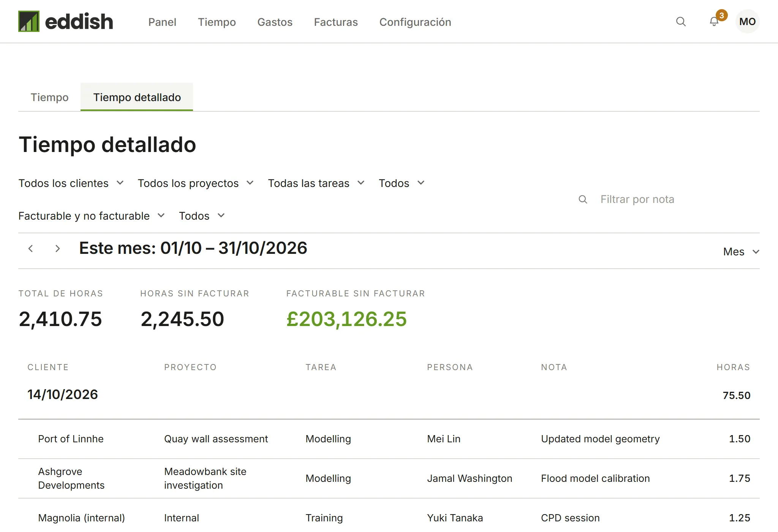Click Quay wall assessment project cell

(216, 439)
